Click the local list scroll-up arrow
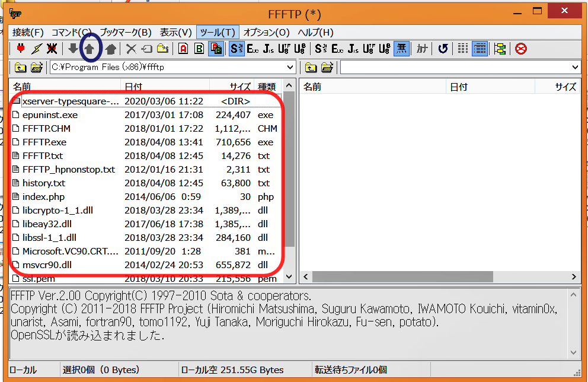The width and height of the screenshot is (588, 382). [289, 85]
